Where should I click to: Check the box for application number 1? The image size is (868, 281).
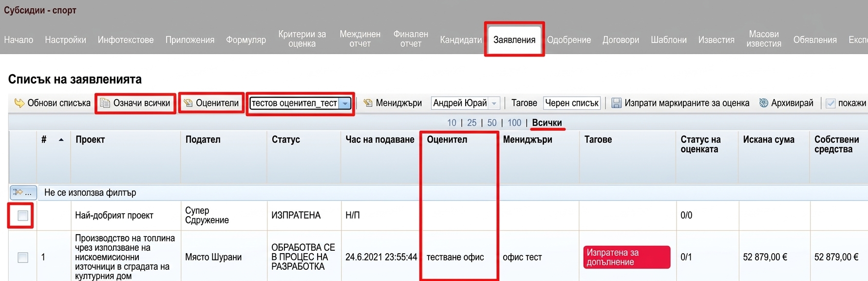coord(23,257)
